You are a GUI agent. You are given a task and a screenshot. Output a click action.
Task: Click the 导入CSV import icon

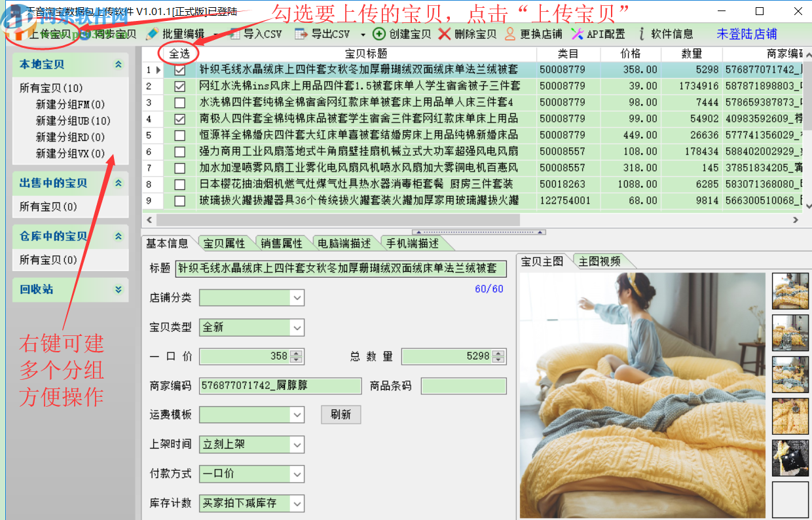tap(236, 34)
